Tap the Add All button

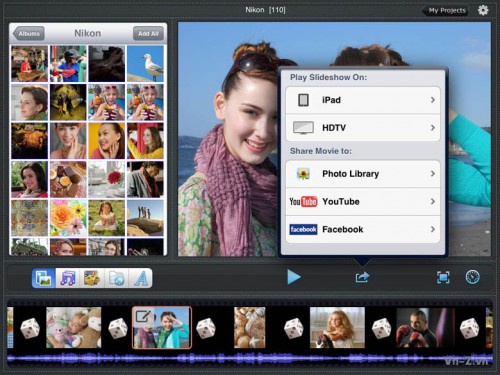(x=148, y=34)
